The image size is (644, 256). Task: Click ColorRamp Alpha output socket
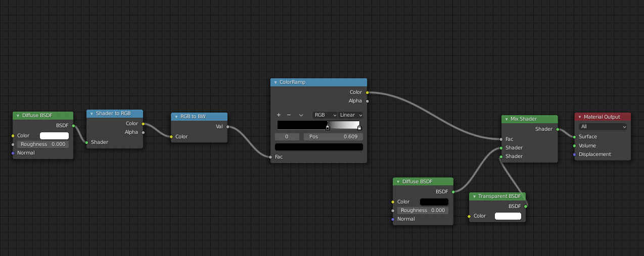click(x=367, y=101)
